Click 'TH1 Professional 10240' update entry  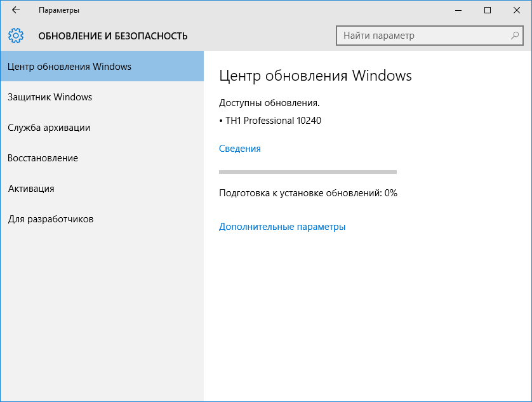(273, 121)
